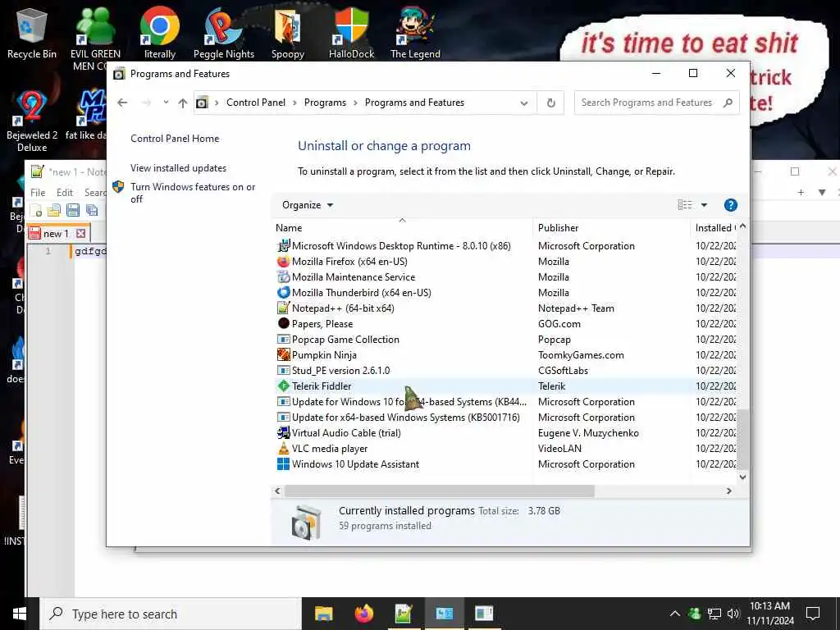Click the Search Programs and Features field

tap(648, 103)
